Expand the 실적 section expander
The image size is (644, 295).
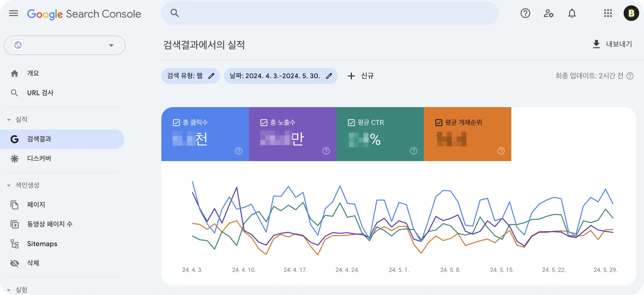pos(9,119)
